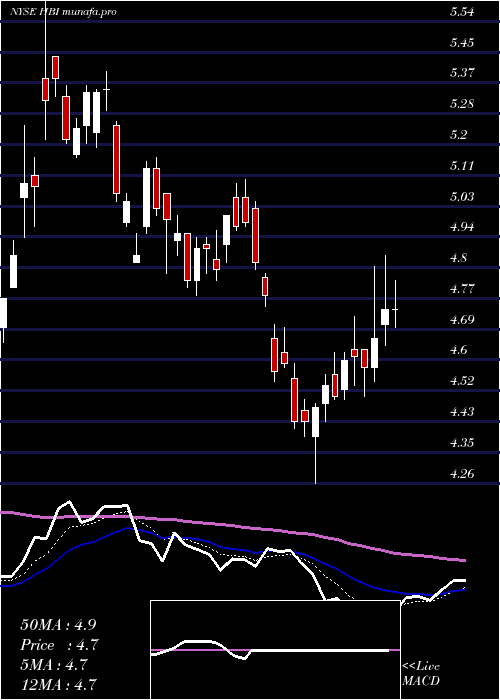Click the 4.6 price axis label

458,350
